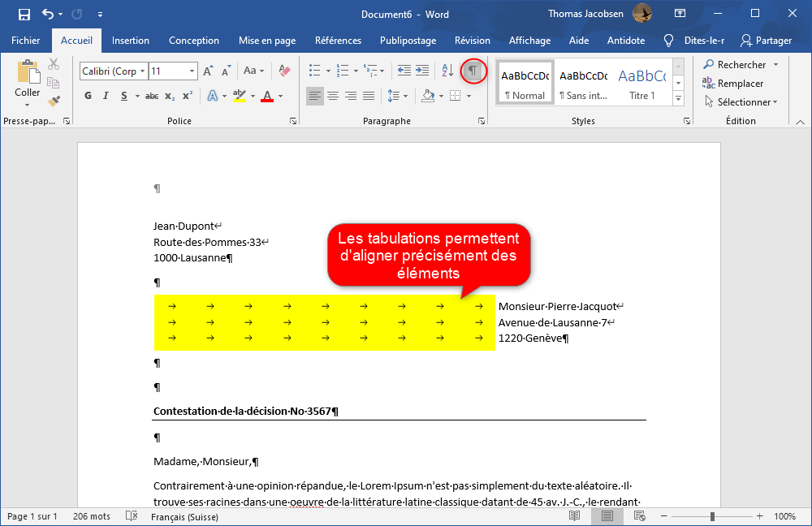Viewport: 812px width, 526px height.
Task: Open the font size dropdown
Action: point(192,71)
